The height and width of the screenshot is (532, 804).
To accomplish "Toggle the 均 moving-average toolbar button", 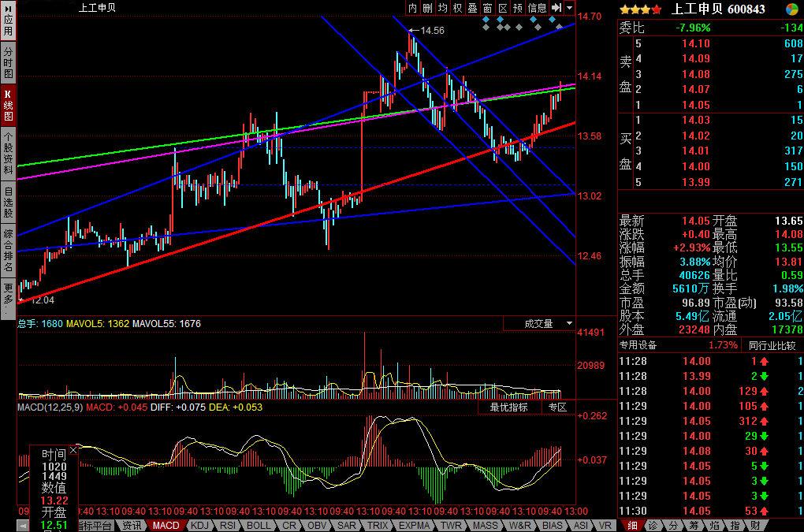I will point(442,8).
